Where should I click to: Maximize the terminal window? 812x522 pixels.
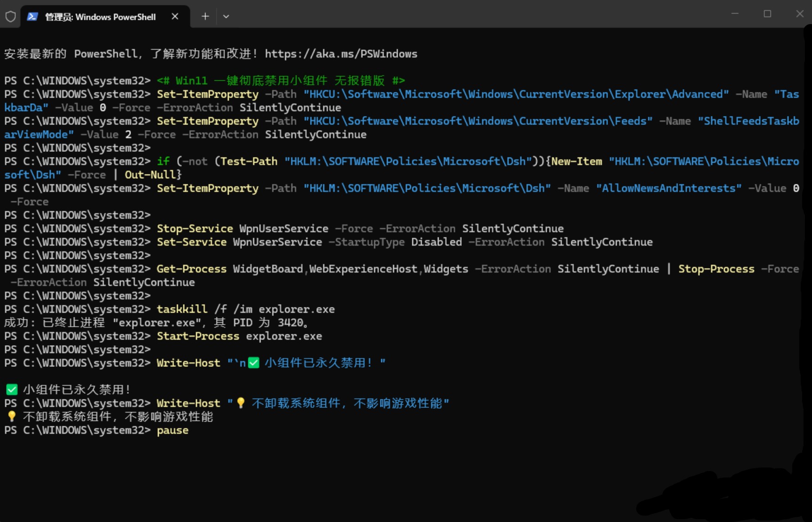767,14
